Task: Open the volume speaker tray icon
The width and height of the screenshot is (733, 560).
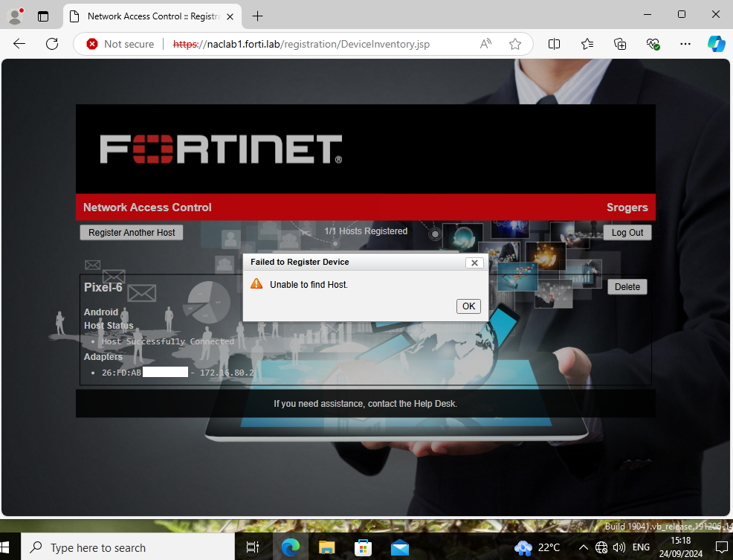Action: coord(619,547)
